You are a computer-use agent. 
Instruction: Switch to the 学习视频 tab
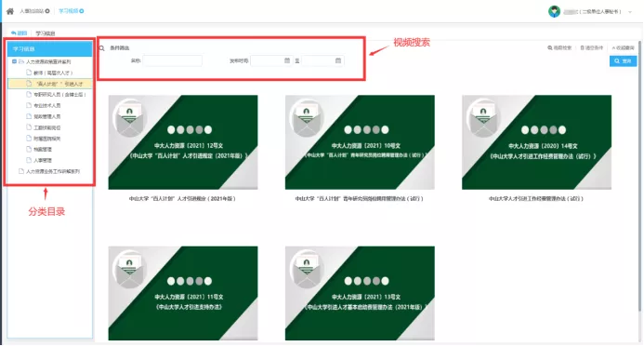click(68, 11)
